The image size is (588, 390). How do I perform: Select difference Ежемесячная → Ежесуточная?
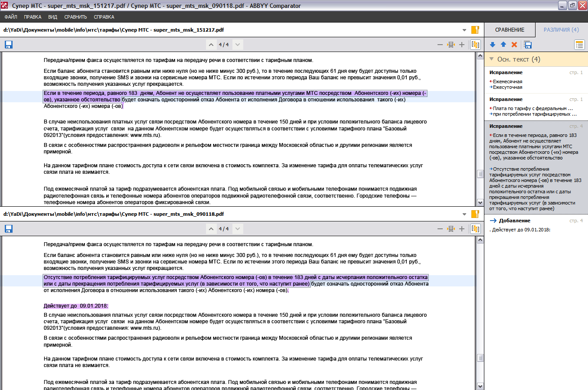click(x=536, y=80)
